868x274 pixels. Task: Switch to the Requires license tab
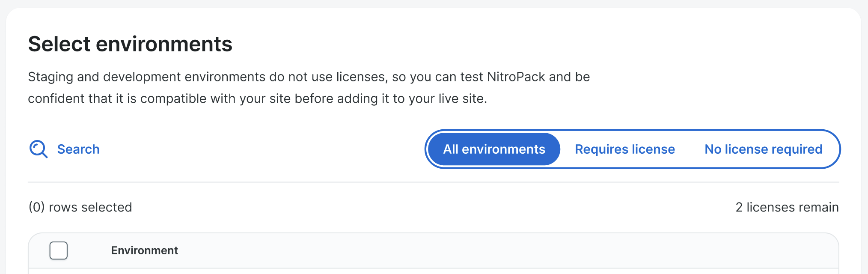click(624, 149)
